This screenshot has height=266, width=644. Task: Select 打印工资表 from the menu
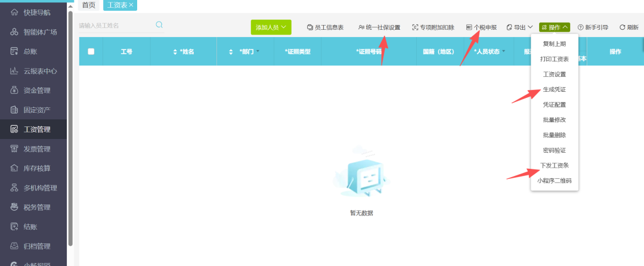555,59
